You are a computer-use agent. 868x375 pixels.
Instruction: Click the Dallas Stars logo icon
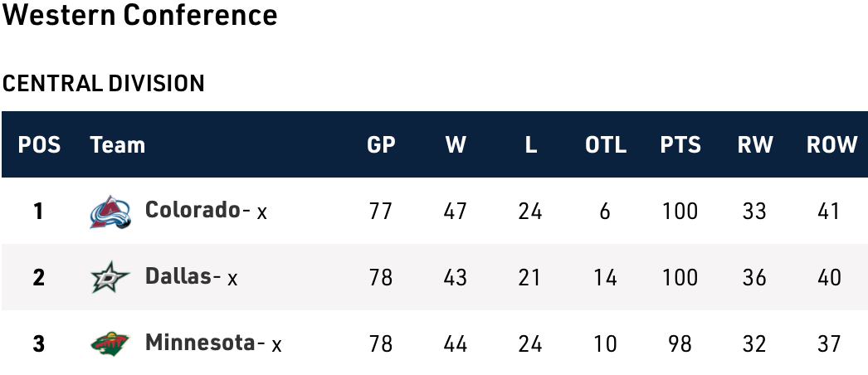(x=110, y=277)
